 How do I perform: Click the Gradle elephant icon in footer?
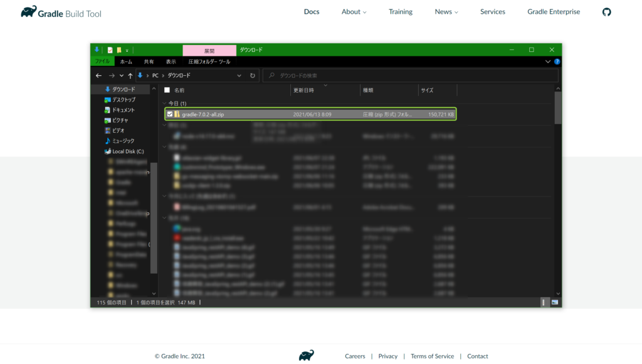pyautogui.click(x=306, y=355)
